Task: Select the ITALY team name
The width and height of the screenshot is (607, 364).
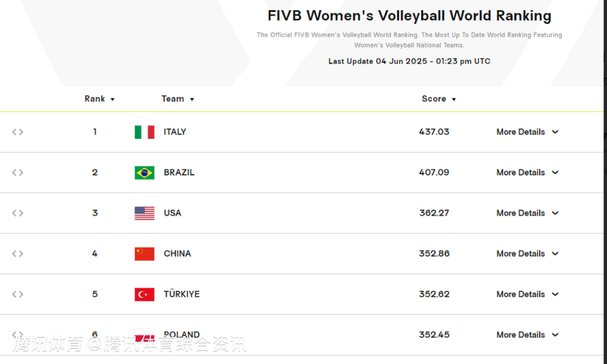Action: click(175, 132)
